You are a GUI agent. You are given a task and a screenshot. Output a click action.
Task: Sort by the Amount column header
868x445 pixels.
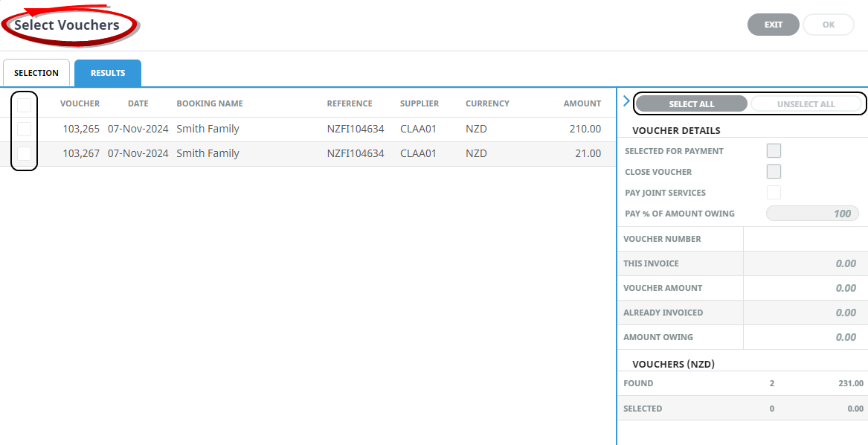coord(582,103)
